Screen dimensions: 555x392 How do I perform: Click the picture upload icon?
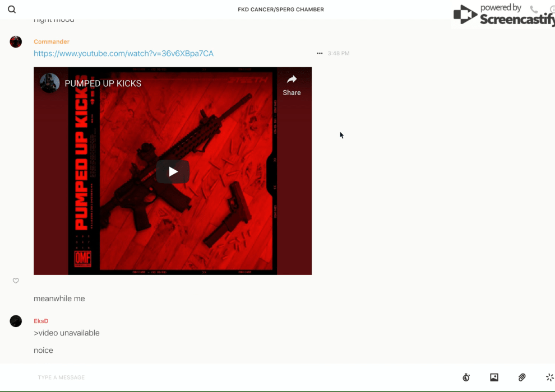pyautogui.click(x=494, y=377)
